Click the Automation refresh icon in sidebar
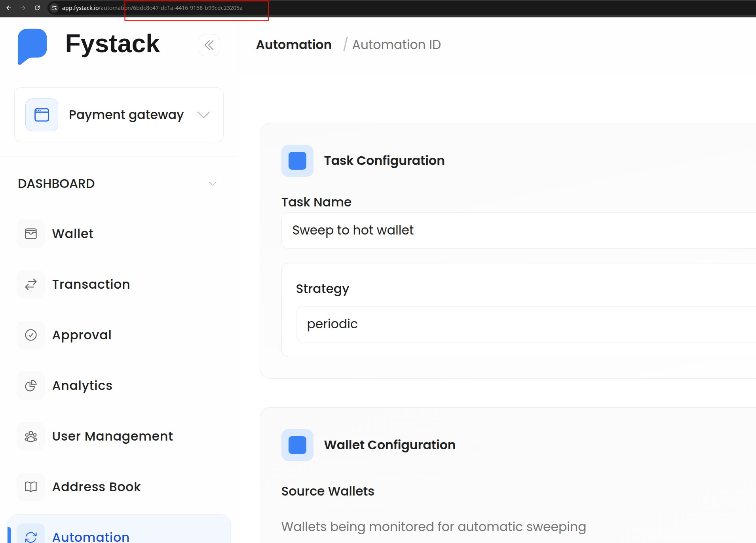 [x=31, y=536]
